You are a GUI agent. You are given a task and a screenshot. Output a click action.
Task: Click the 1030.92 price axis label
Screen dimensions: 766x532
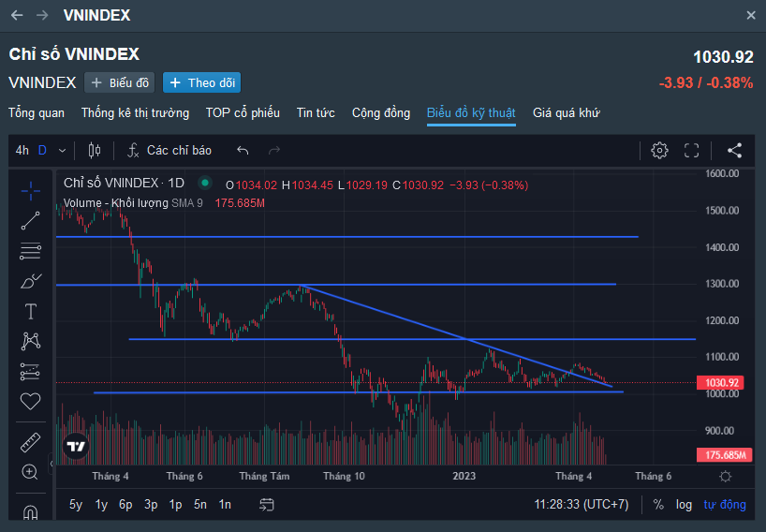[722, 382]
